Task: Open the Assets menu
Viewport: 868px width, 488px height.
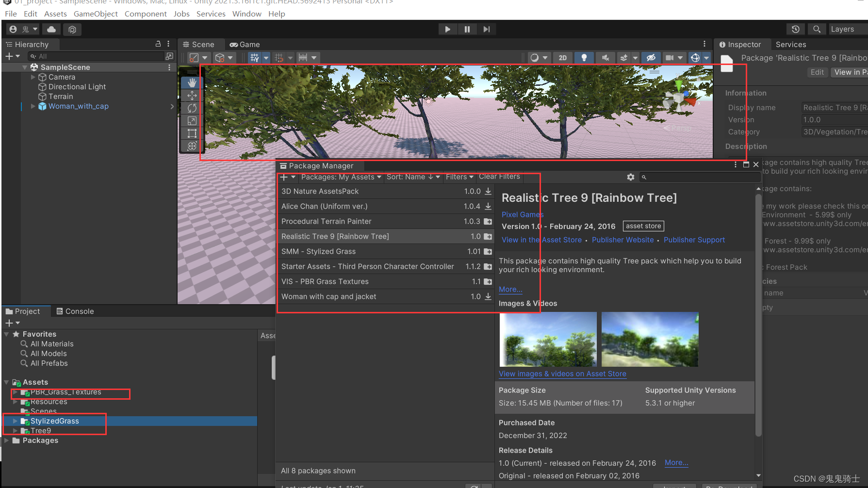Action: coord(55,14)
